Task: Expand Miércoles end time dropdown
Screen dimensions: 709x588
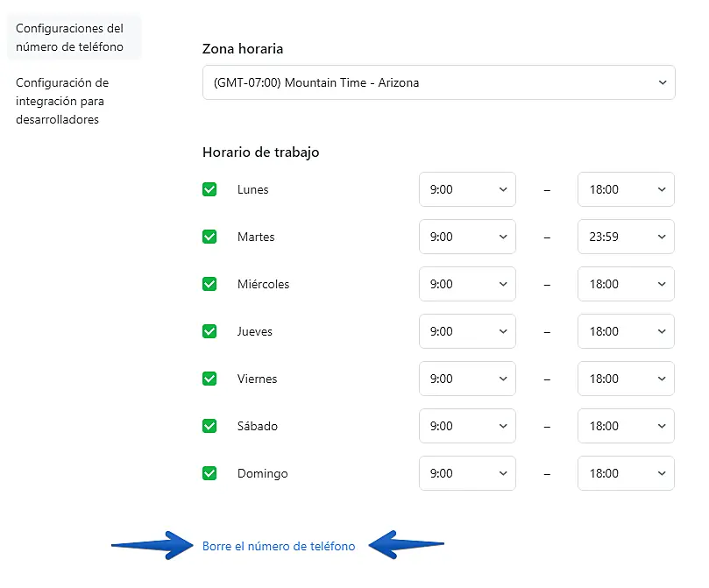Action: (626, 284)
